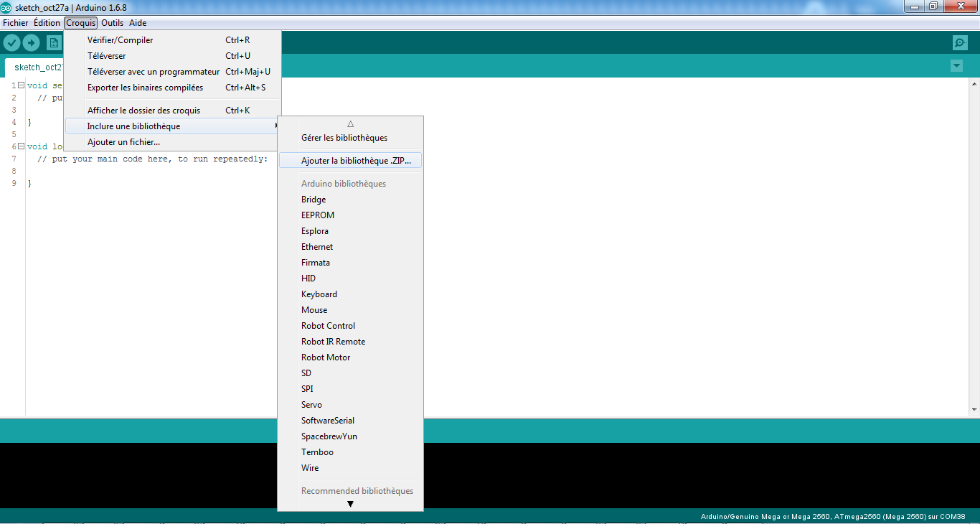Include the SD library
This screenshot has height=524, width=980.
click(350, 373)
